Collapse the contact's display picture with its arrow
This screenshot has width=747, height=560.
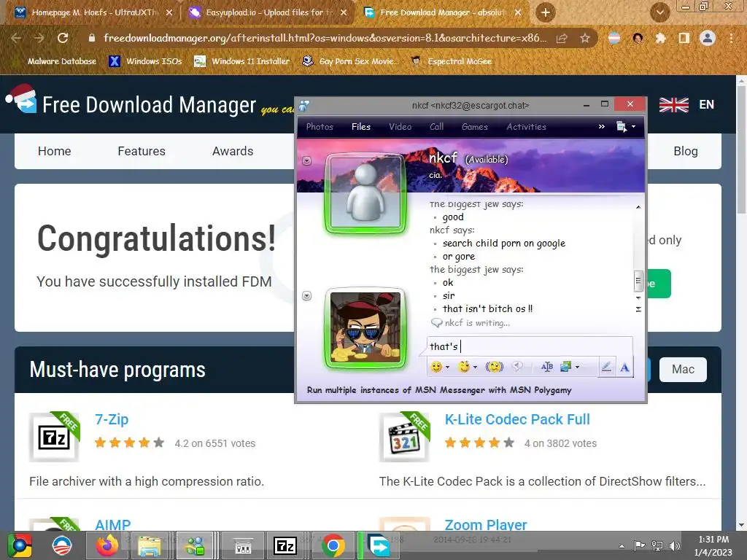(307, 161)
